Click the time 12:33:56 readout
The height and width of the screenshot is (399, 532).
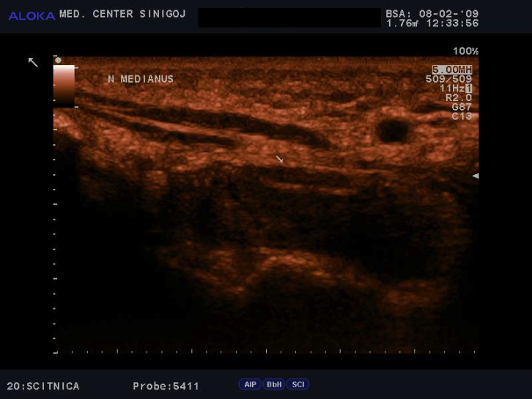coord(452,23)
